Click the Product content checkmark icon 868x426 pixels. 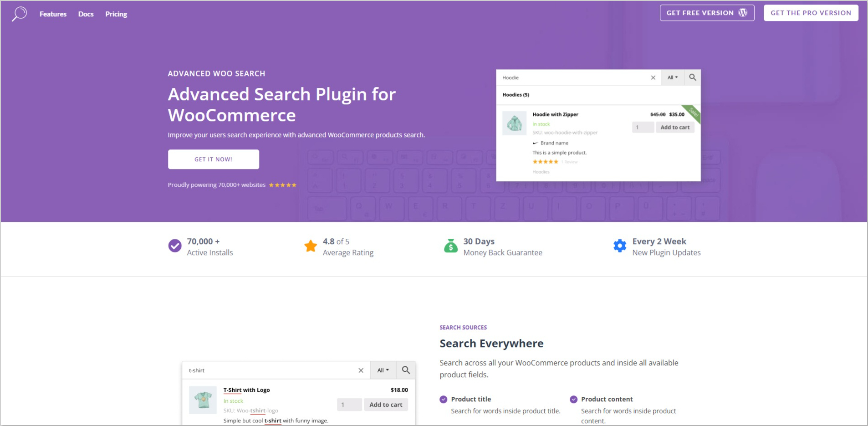click(x=573, y=399)
